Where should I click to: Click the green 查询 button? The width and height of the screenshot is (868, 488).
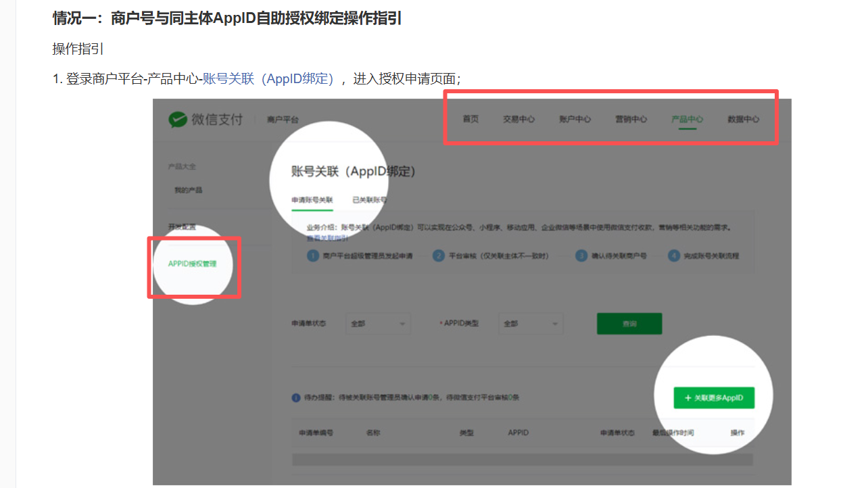pyautogui.click(x=629, y=324)
